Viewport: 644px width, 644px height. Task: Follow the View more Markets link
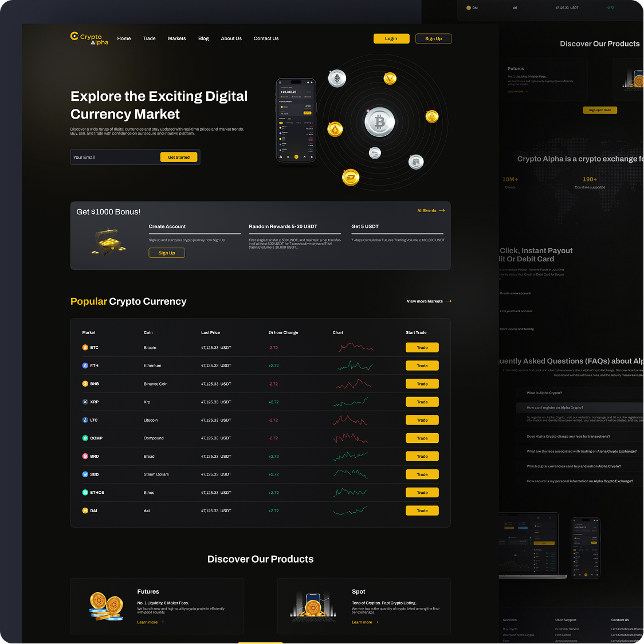point(428,301)
